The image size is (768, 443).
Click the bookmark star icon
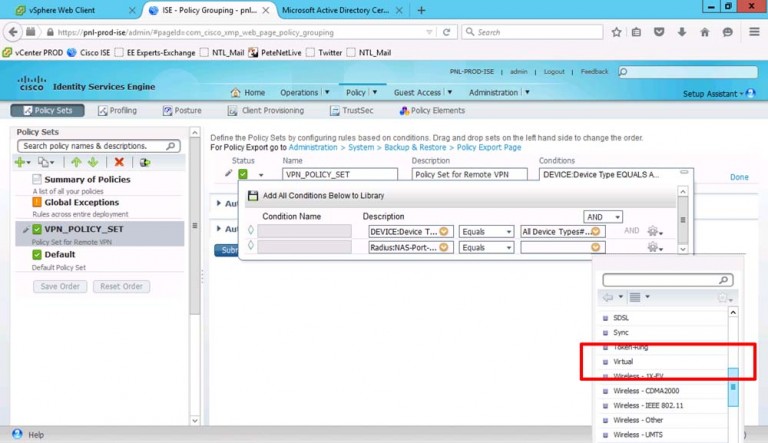[x=616, y=32]
